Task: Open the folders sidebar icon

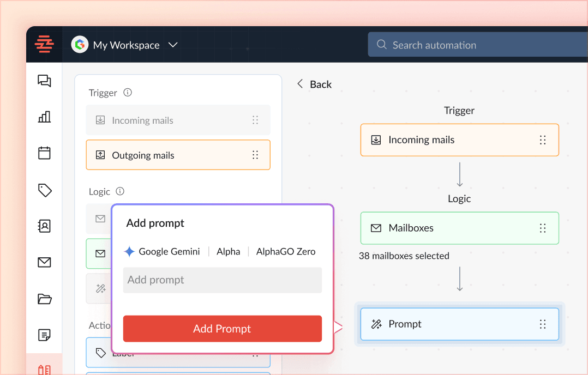Action: pos(45,299)
